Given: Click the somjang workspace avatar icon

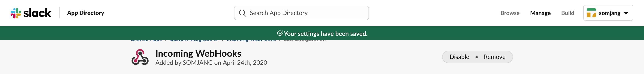Looking at the screenshot, I should (x=591, y=13).
